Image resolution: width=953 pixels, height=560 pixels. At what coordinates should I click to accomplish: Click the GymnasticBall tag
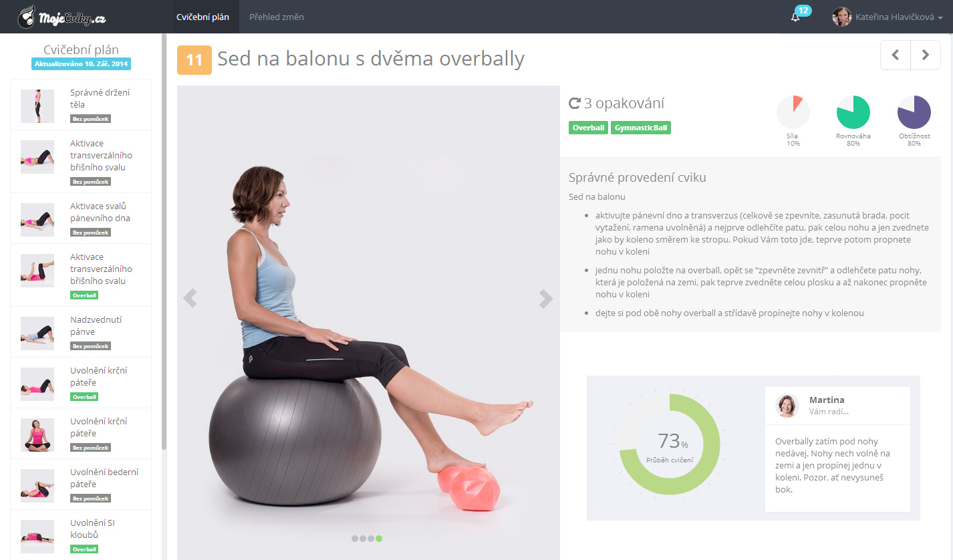[640, 128]
